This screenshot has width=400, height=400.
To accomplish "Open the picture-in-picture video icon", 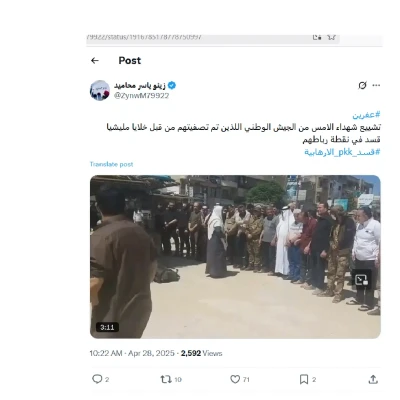I will [x=362, y=279].
